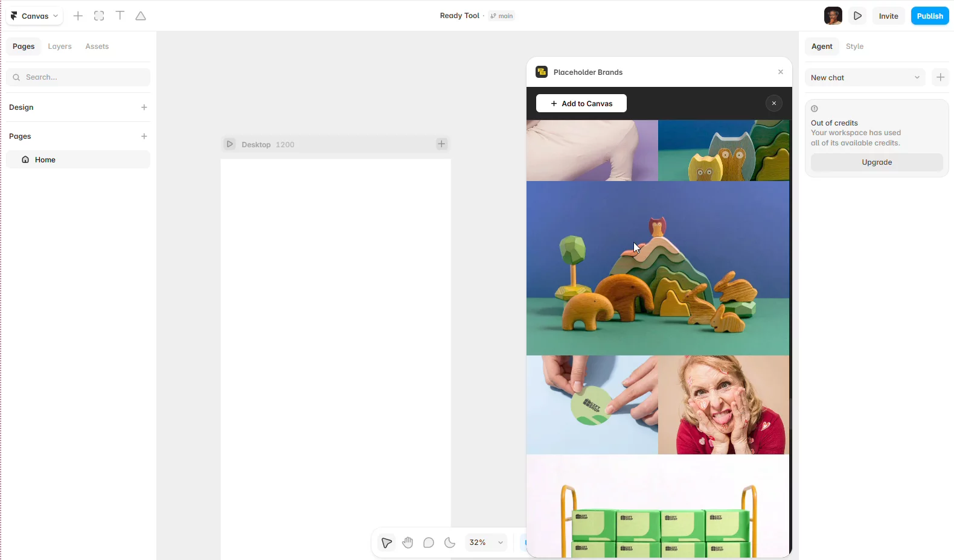The width and height of the screenshot is (954, 560).
Task: Choose the hand pan tool
Action: pos(408,542)
